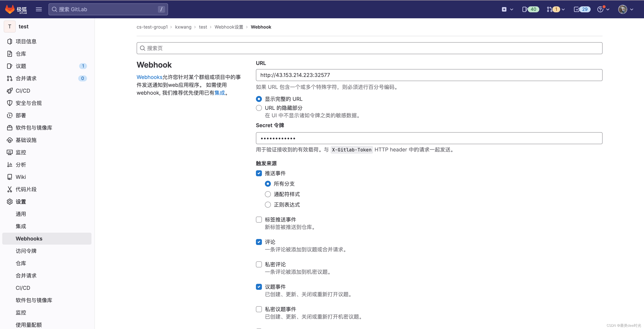Click the chart icon beside 分析
This screenshot has height=329, width=644.
10,164
